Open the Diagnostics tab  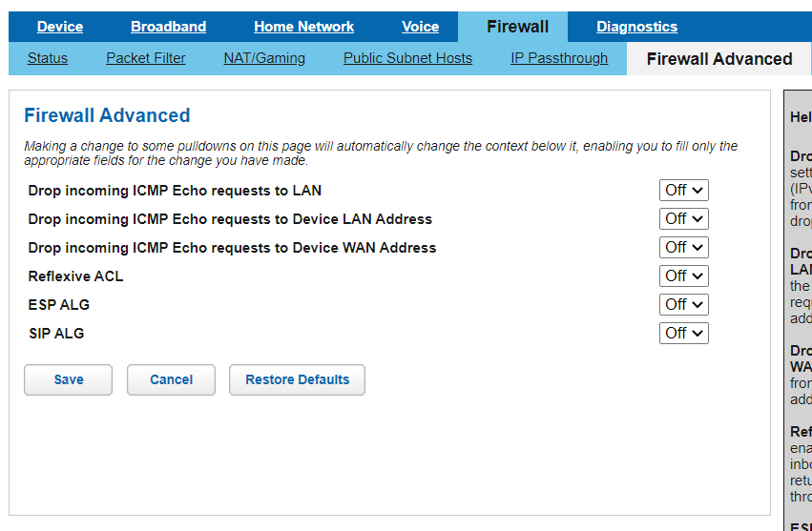[636, 27]
